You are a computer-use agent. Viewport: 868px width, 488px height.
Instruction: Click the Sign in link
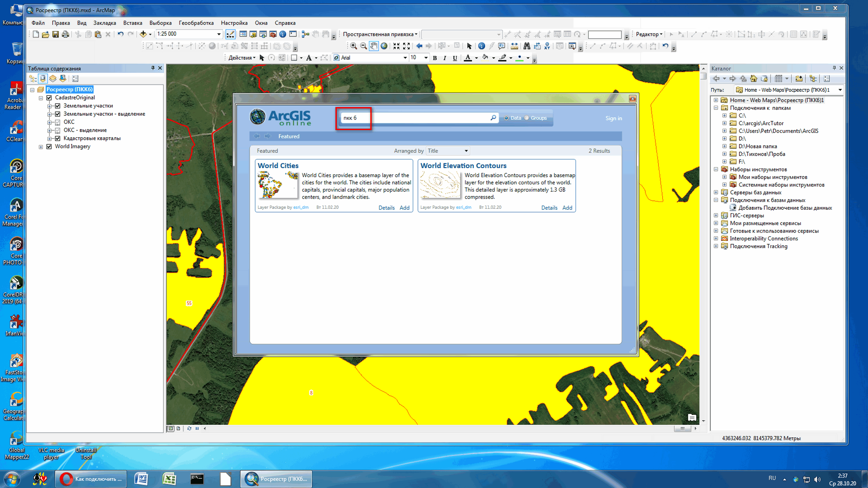[613, 118]
